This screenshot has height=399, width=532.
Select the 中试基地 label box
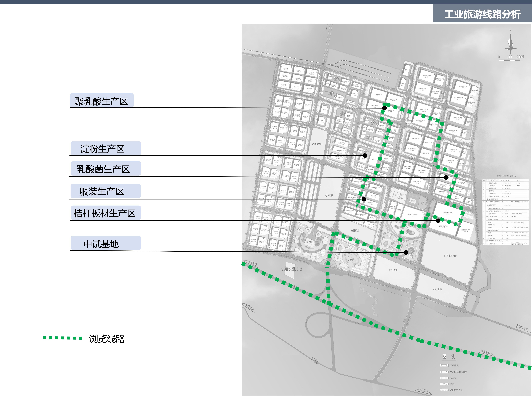tap(106, 243)
